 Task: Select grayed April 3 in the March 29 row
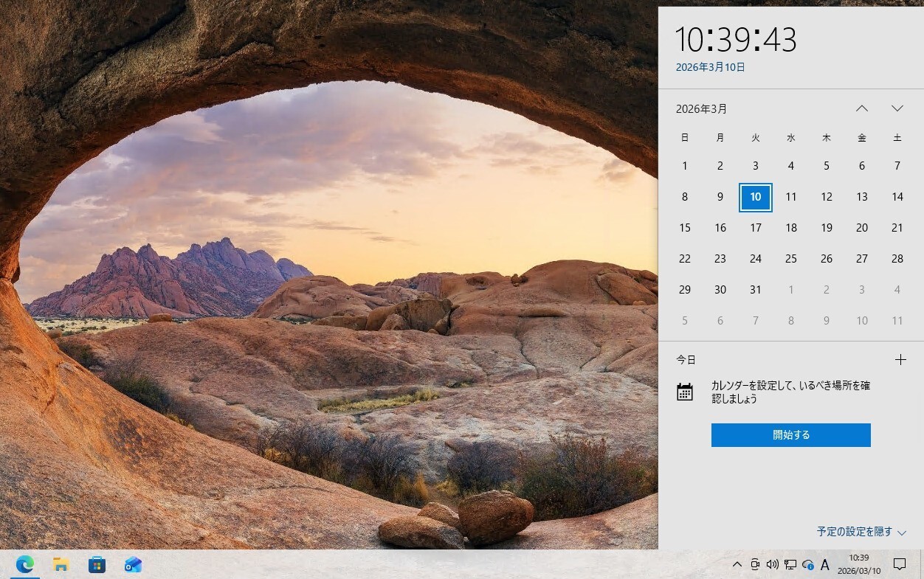coord(862,290)
